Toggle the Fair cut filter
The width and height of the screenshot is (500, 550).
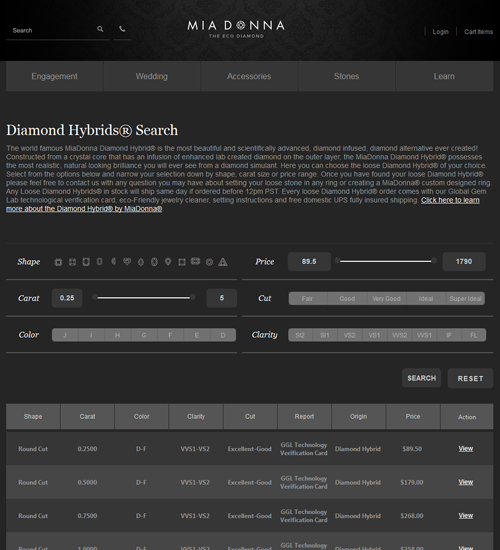[308, 299]
